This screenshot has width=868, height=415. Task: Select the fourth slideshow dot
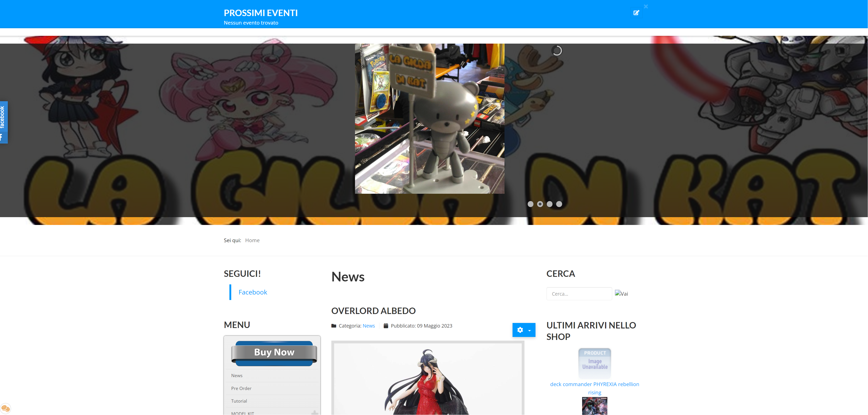coord(559,204)
